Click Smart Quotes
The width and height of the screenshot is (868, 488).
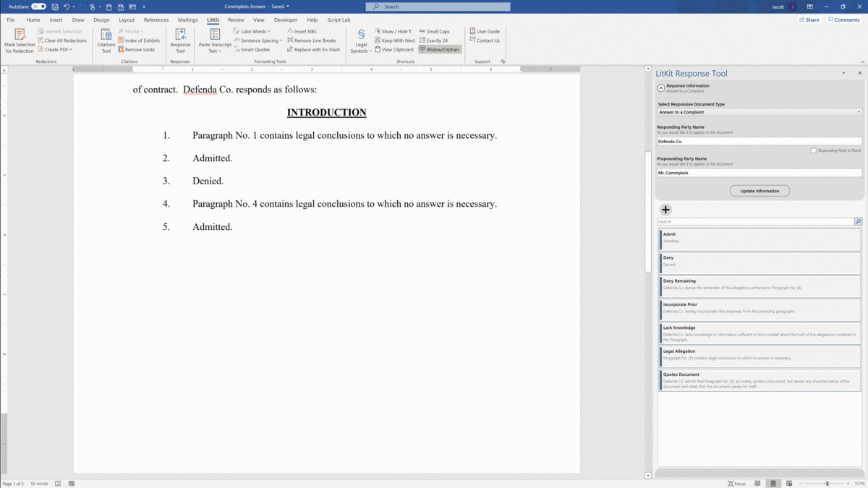click(x=252, y=50)
